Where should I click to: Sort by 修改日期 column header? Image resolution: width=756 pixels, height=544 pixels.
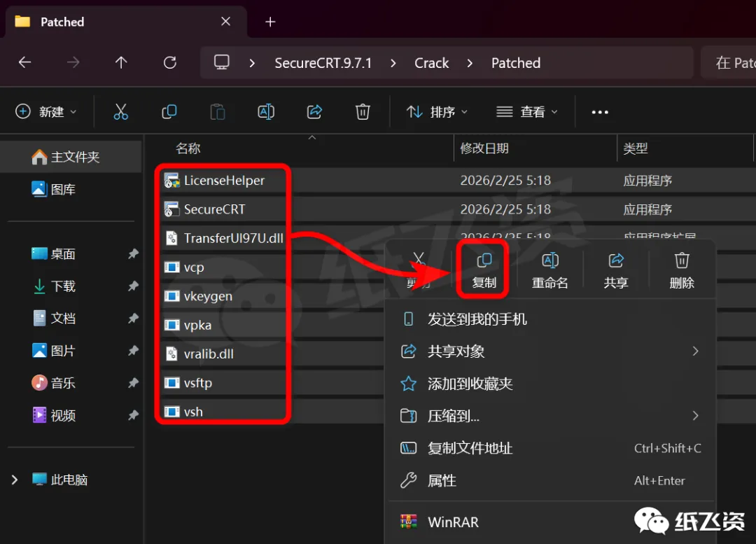point(484,148)
